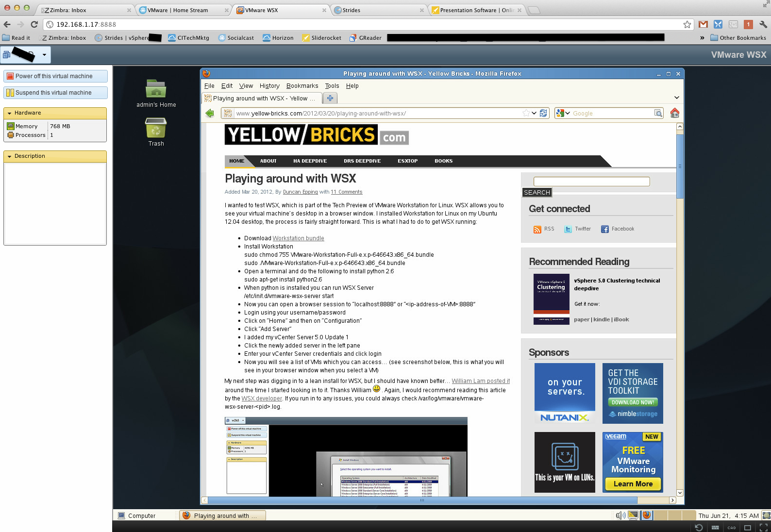This screenshot has width=771, height=532.
Task: Suspend this virtual machine
Action: [x=55, y=93]
